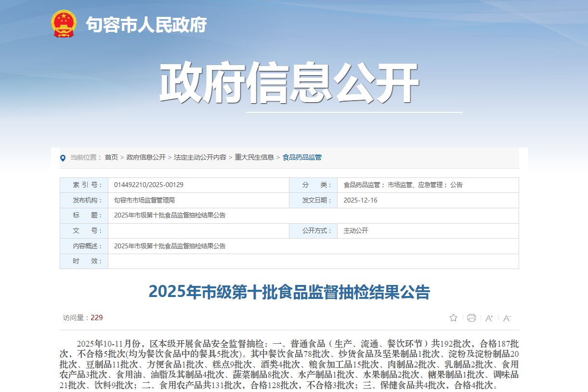This screenshot has height=392, width=588.
Task: Navigate to 法定主动公开内容 breadcrumb
Action: (200, 157)
